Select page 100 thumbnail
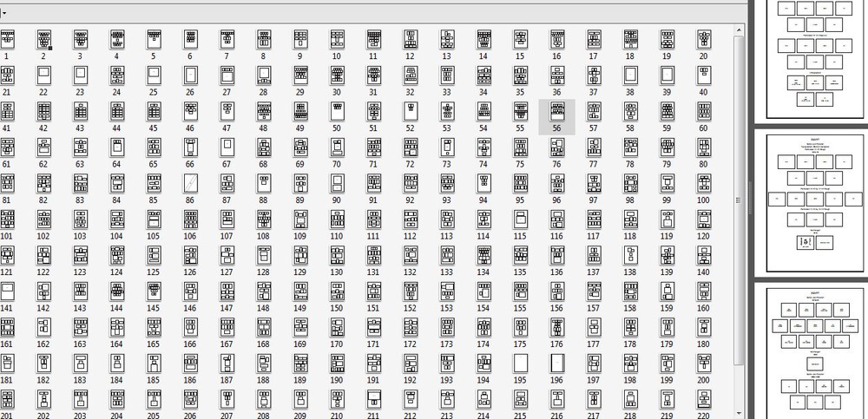 coord(703,184)
